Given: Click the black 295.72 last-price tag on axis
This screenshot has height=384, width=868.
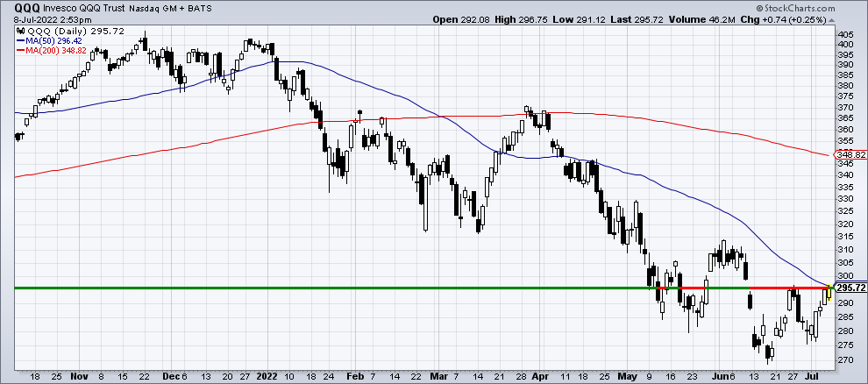Looking at the screenshot, I should 850,288.
